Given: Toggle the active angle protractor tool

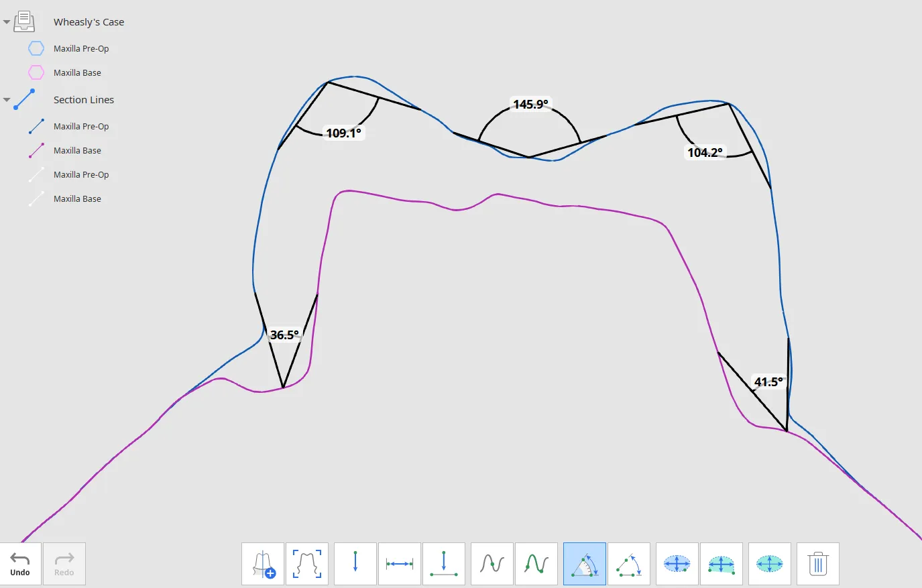Looking at the screenshot, I should [585, 564].
